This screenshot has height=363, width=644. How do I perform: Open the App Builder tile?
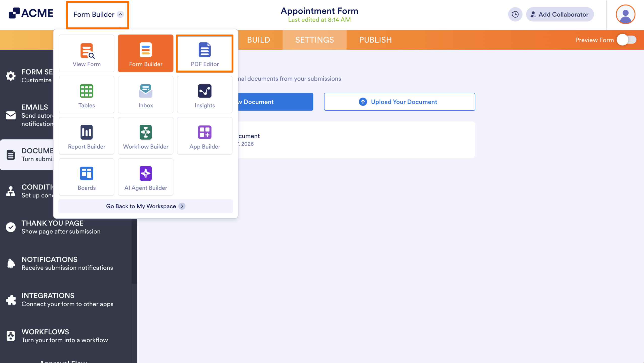(x=205, y=136)
